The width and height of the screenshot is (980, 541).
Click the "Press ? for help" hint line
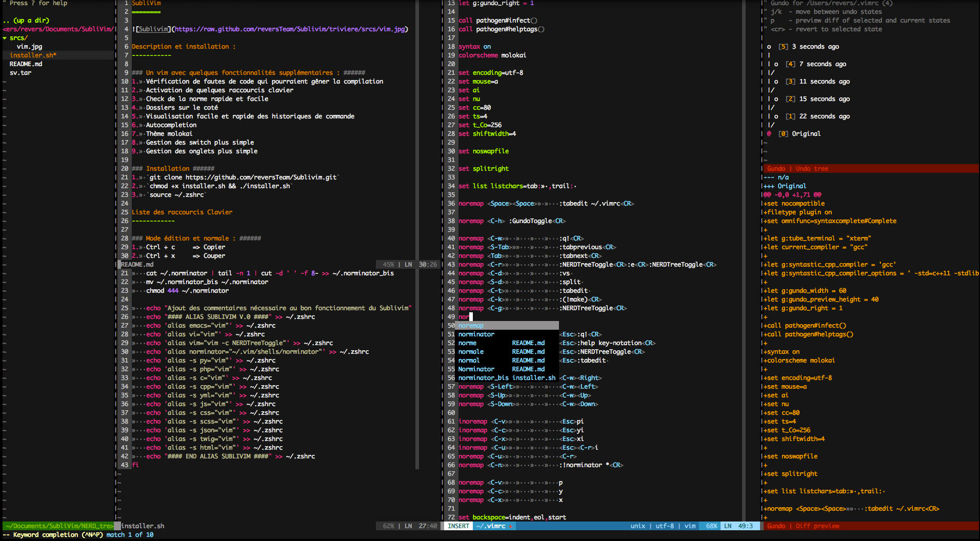pos(35,3)
